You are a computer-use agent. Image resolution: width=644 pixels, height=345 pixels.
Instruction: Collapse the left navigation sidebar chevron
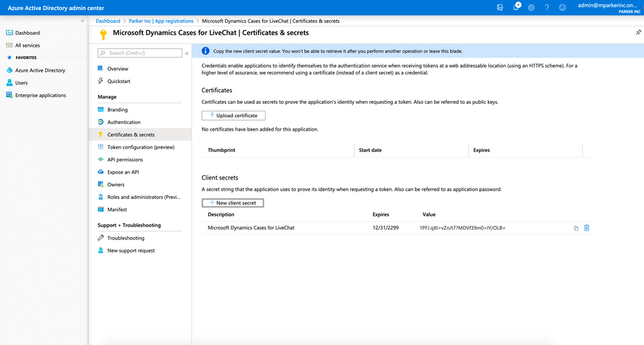[x=83, y=21]
